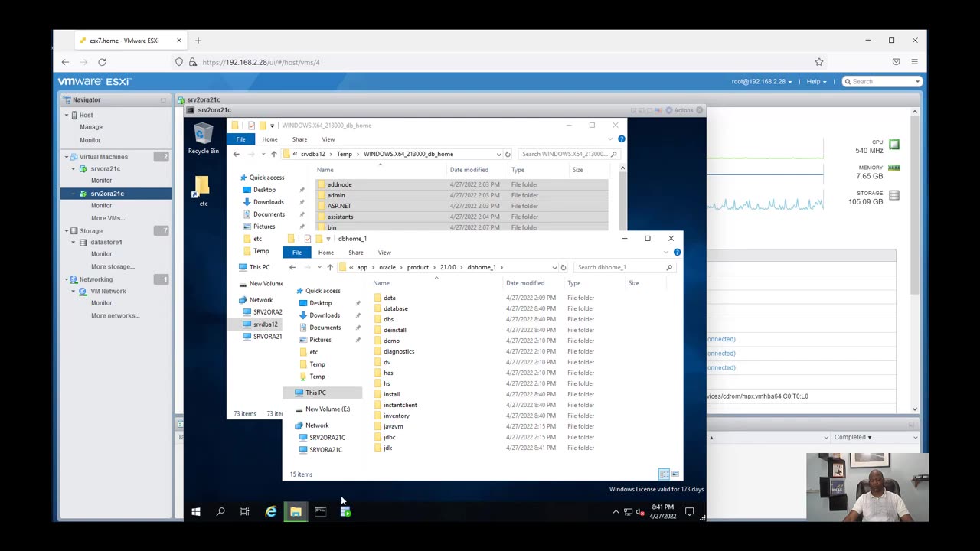980x551 pixels.
Task: Expand the dbhome_1 address bar history dropdown
Action: 554,267
